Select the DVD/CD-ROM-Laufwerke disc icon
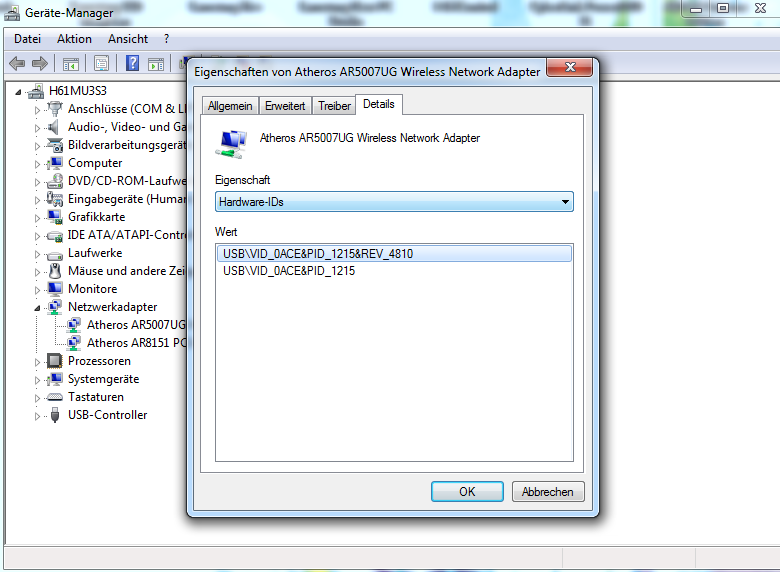 click(x=54, y=181)
